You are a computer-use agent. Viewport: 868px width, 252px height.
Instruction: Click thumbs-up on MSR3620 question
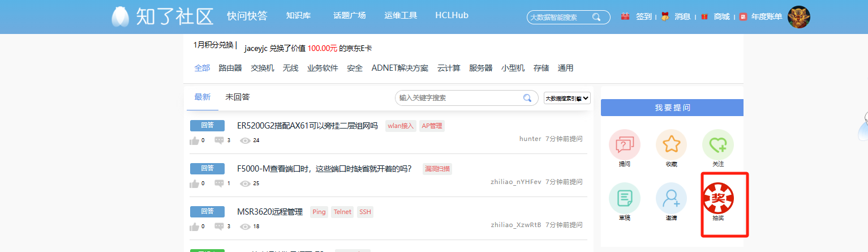tap(194, 227)
